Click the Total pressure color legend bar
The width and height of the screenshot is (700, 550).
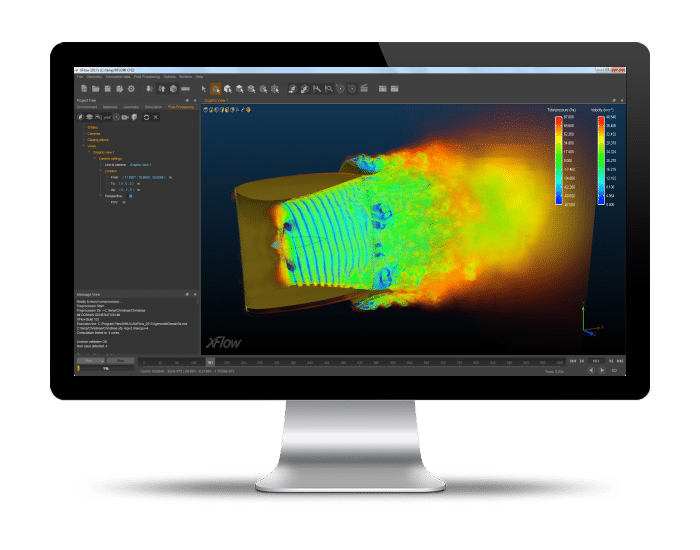click(558, 160)
